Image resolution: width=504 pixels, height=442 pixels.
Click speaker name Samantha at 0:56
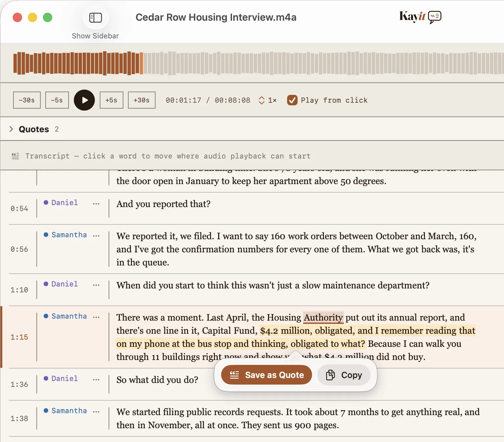(69, 235)
